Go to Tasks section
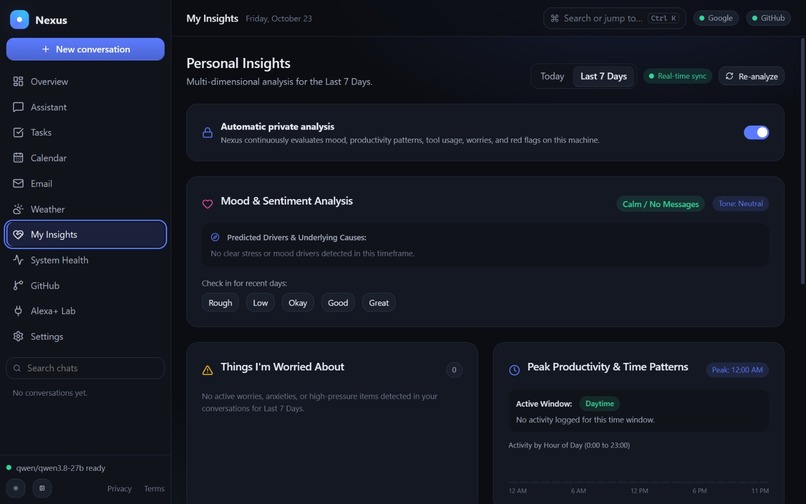 [85, 132]
